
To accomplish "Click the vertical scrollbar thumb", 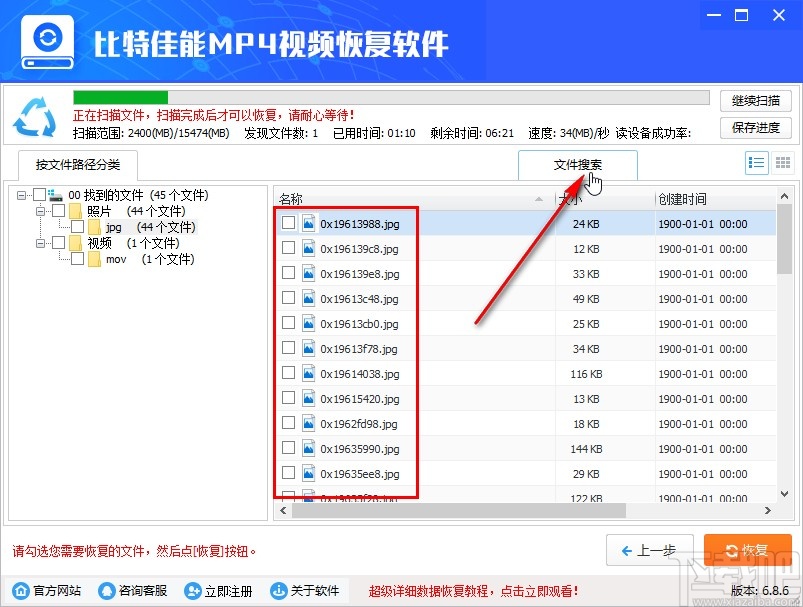I will (x=784, y=239).
